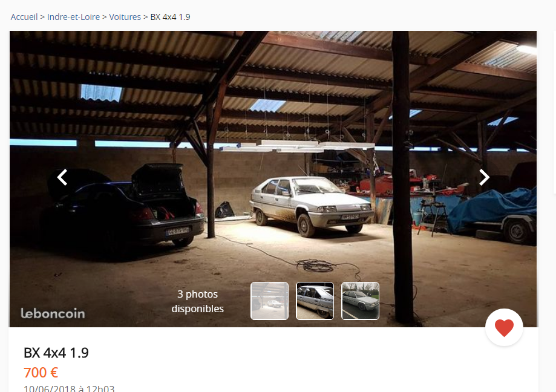
Task: Click the orange 700 € price
Action: click(x=41, y=373)
